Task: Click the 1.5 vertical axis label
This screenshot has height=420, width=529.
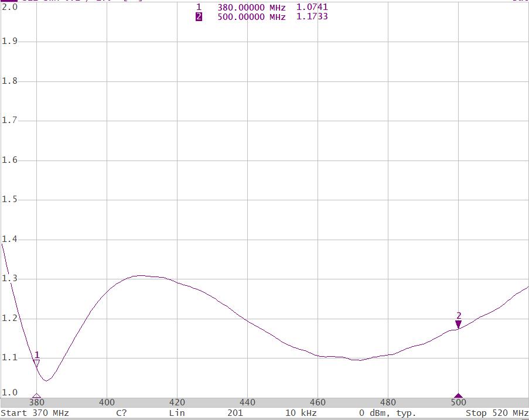Action: (x=9, y=199)
